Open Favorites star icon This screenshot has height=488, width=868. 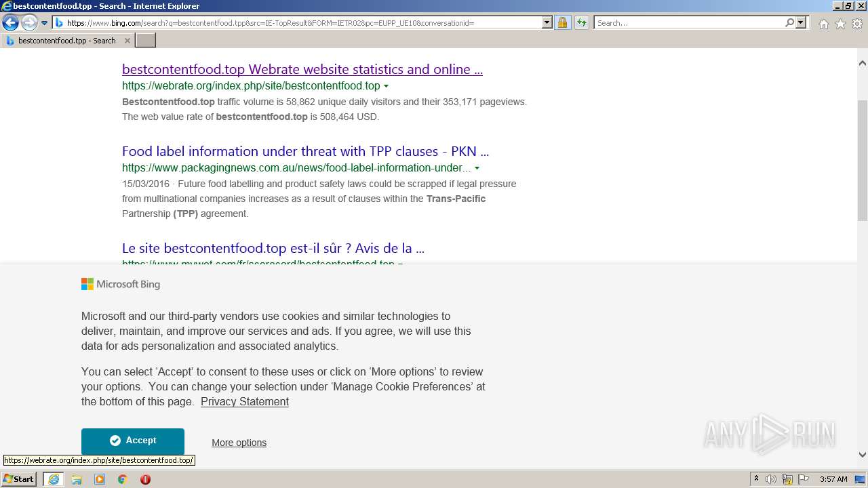[840, 24]
